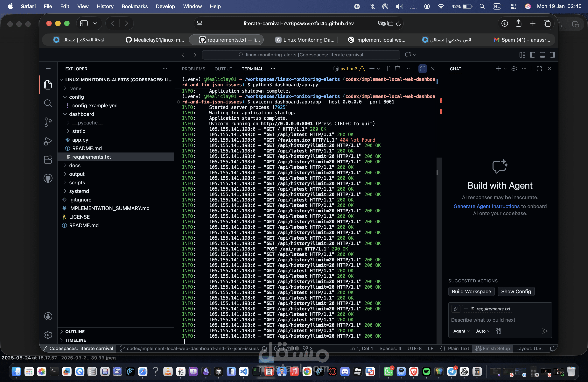Open the Agent mode dropdown
Image resolution: width=588 pixels, height=382 pixels.
[461, 331]
